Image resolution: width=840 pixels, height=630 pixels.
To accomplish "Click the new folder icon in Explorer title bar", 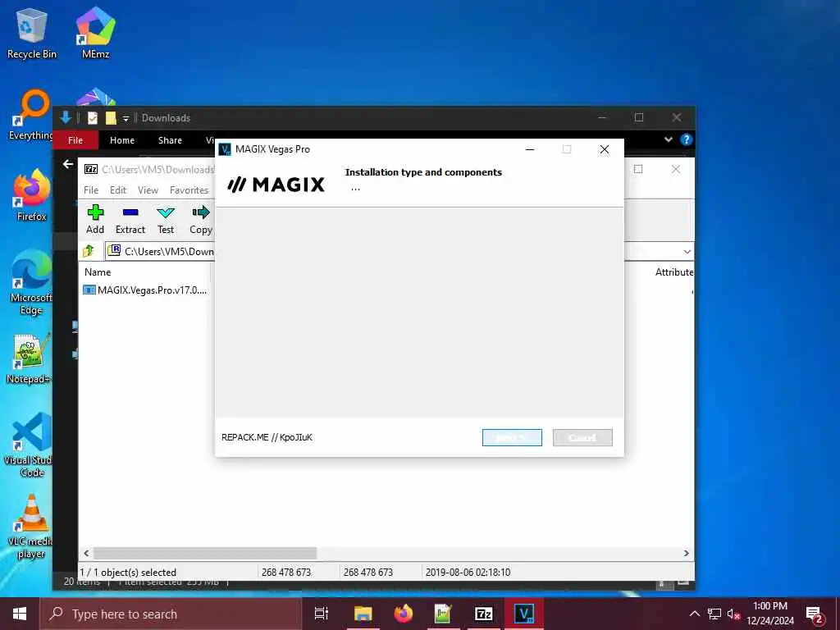I will [111, 118].
